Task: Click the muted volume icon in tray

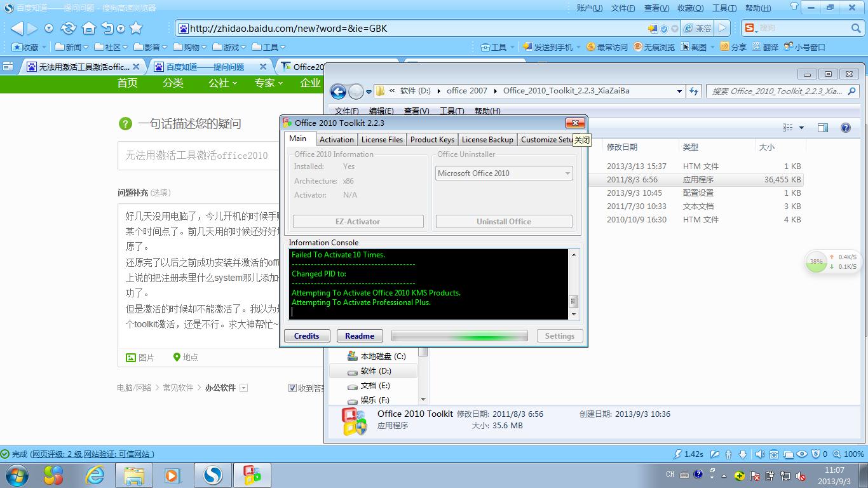Action: (801, 477)
